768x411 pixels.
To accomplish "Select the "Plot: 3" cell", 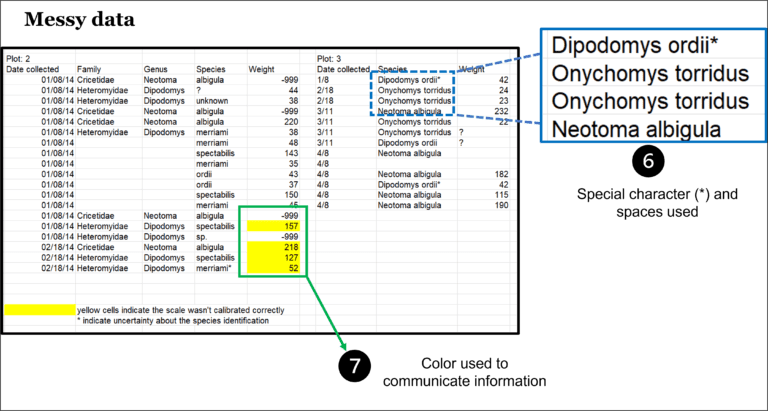I will 329,59.
